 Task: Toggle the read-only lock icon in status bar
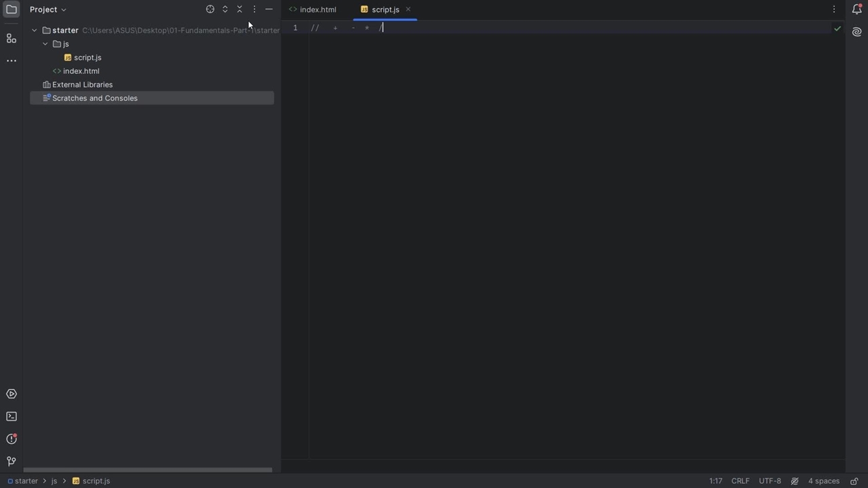pos(854,481)
